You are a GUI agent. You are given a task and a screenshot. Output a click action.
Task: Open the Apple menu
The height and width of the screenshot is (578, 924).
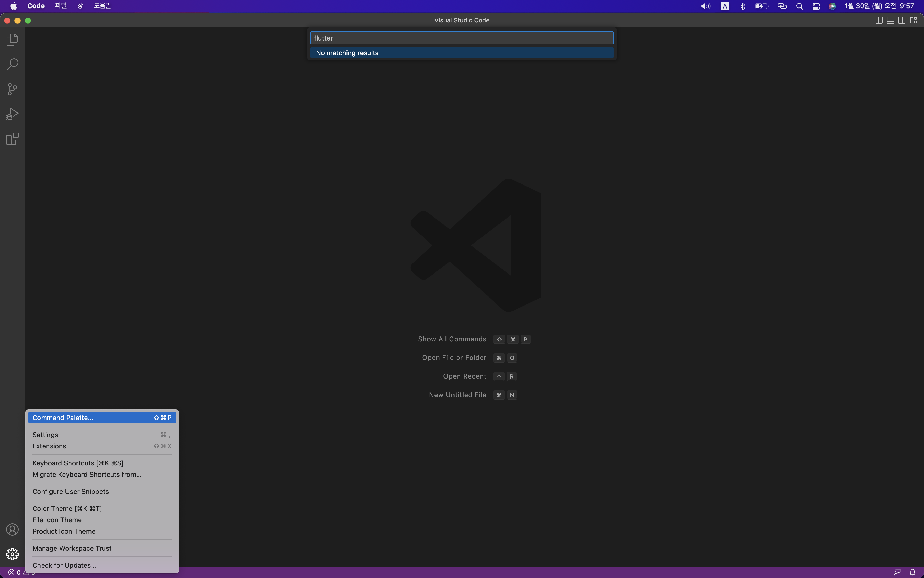[13, 6]
